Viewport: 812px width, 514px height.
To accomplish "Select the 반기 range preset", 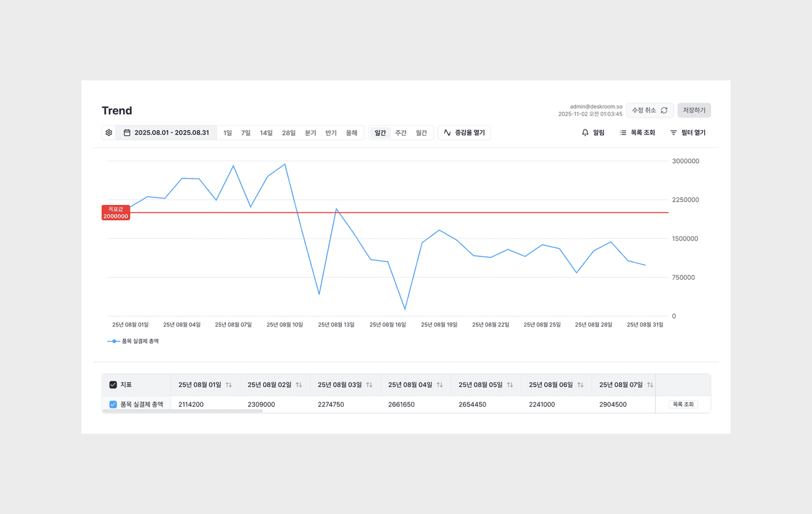I will pos(331,133).
